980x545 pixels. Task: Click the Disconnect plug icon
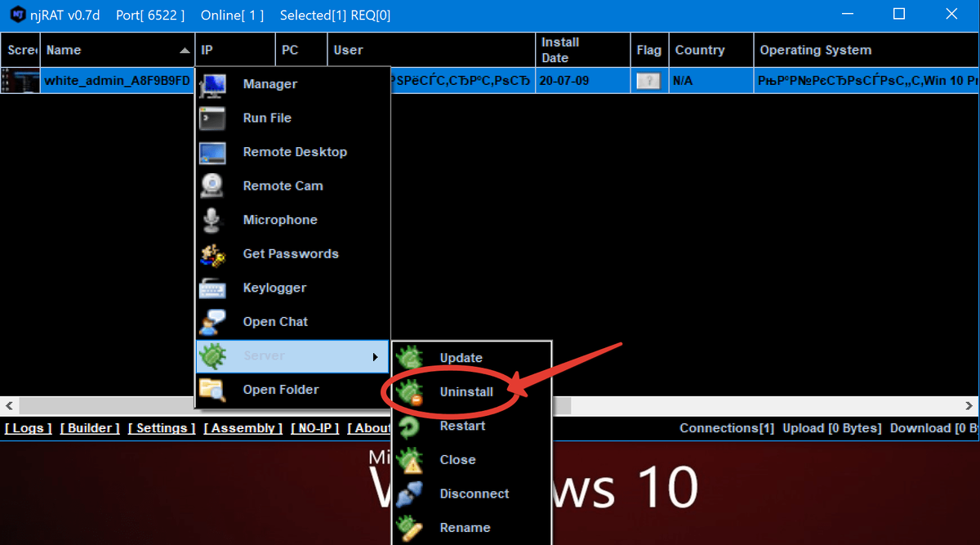(x=410, y=494)
